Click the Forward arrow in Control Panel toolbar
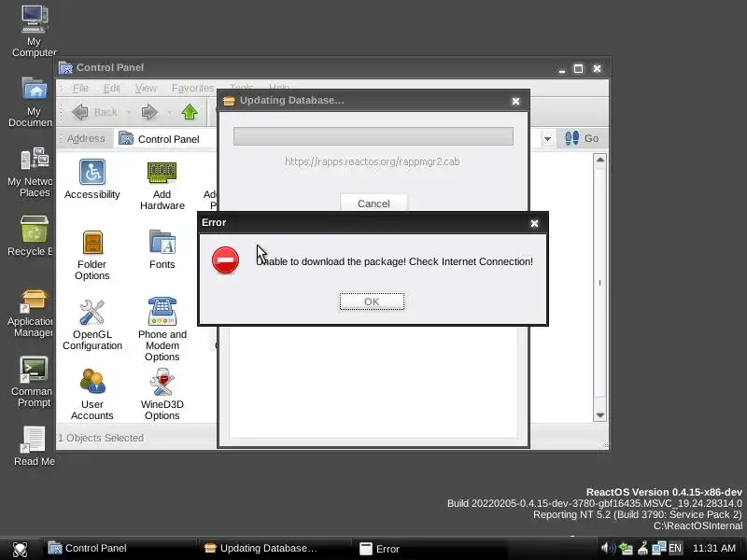 click(x=149, y=112)
